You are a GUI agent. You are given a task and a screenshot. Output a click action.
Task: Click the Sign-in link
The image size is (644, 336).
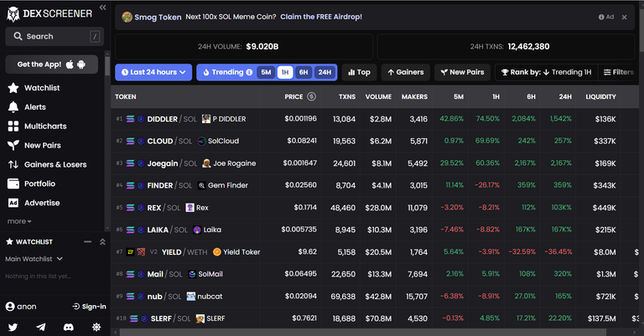tap(89, 307)
